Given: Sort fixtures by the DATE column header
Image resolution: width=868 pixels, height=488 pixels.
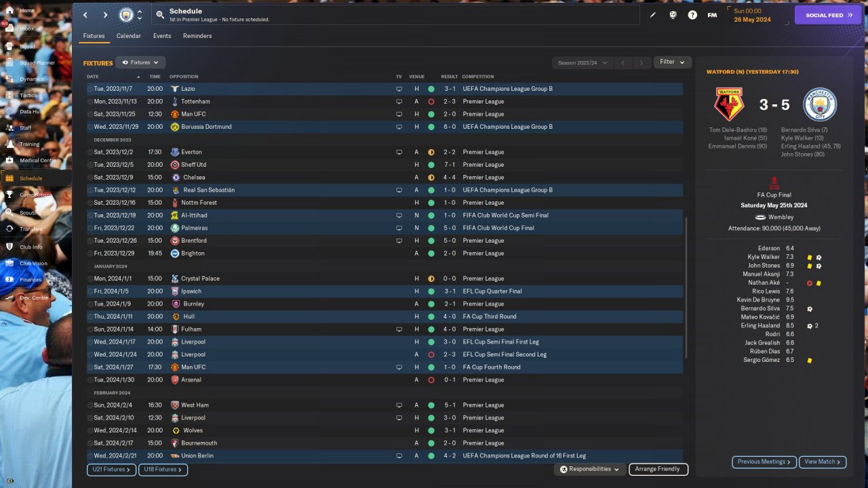Looking at the screenshot, I should pyautogui.click(x=93, y=77).
